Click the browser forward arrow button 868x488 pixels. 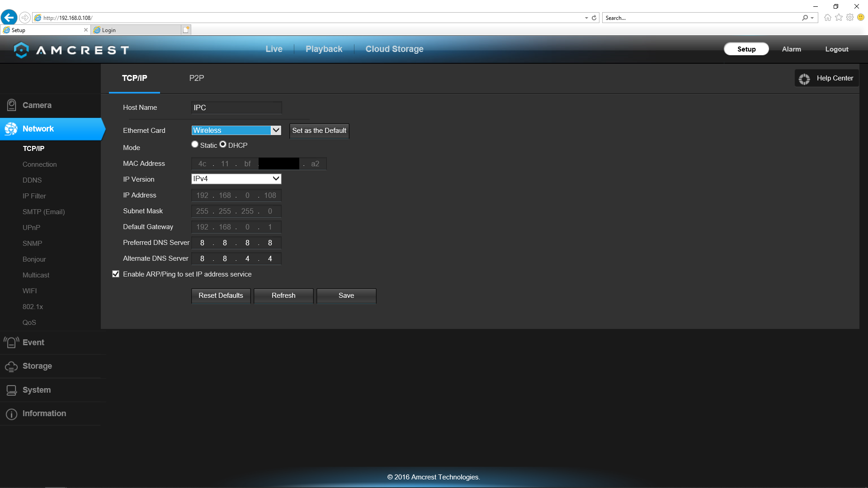(x=25, y=18)
